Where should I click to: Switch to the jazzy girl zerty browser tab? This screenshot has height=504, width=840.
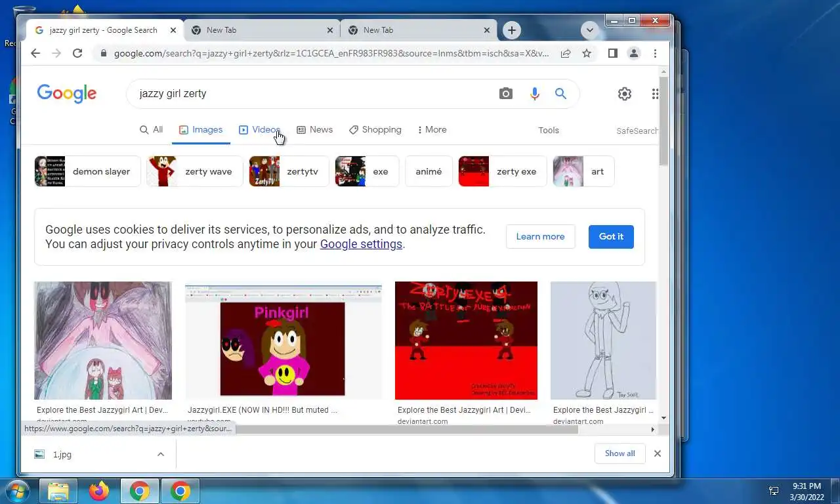pos(105,30)
